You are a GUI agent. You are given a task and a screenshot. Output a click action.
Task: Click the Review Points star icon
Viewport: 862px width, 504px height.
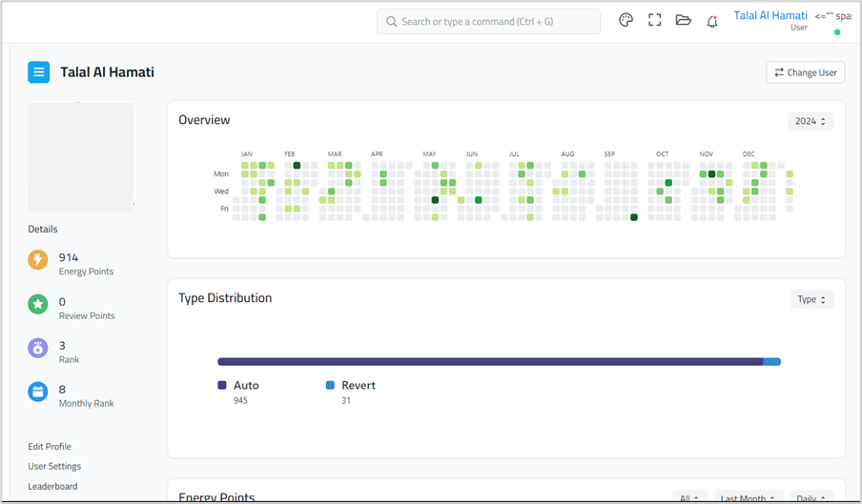pos(38,305)
